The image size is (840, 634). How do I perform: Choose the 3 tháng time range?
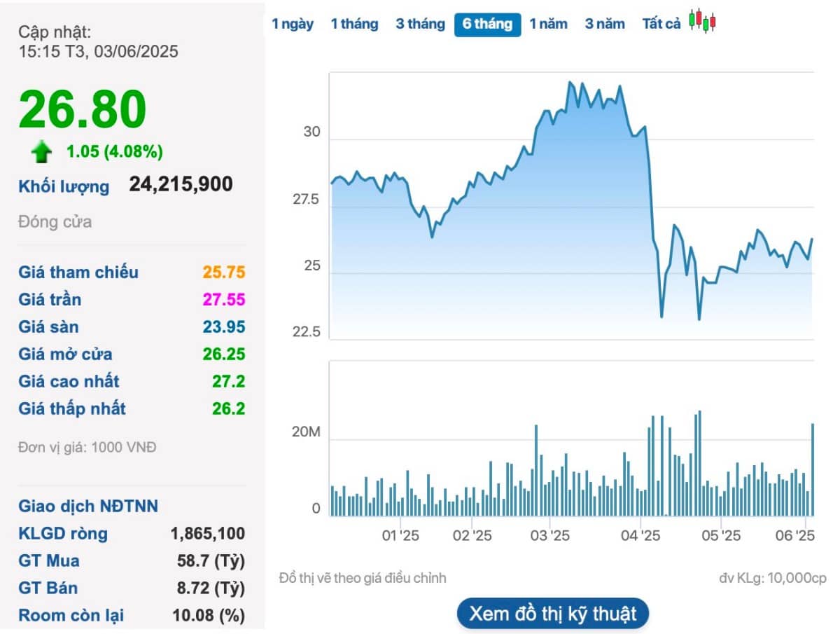[x=420, y=24]
